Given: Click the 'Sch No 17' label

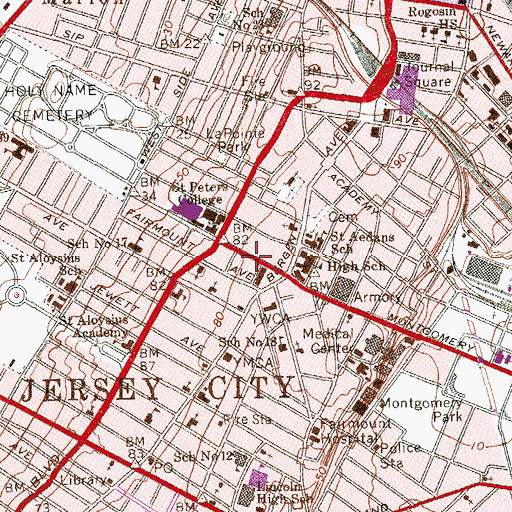Looking at the screenshot, I should [97, 244].
